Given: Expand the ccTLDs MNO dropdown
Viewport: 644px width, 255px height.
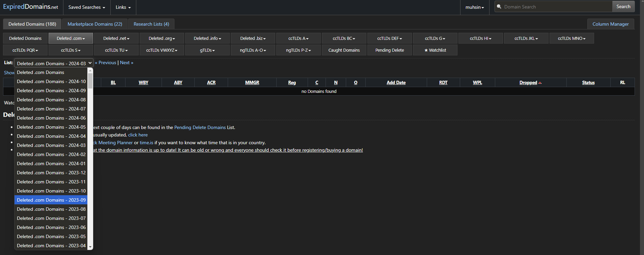Looking at the screenshot, I should [x=572, y=38].
